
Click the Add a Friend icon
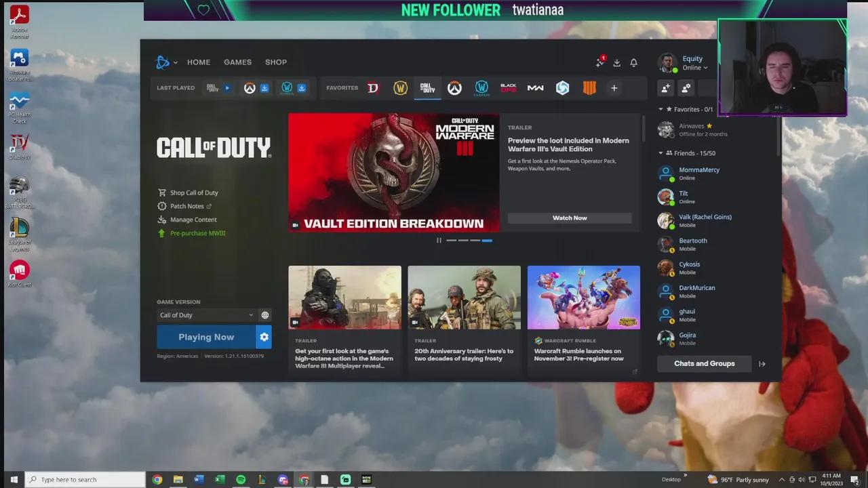(666, 88)
